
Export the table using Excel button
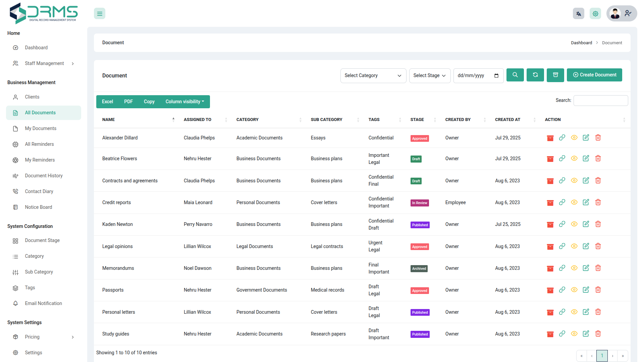(107, 102)
